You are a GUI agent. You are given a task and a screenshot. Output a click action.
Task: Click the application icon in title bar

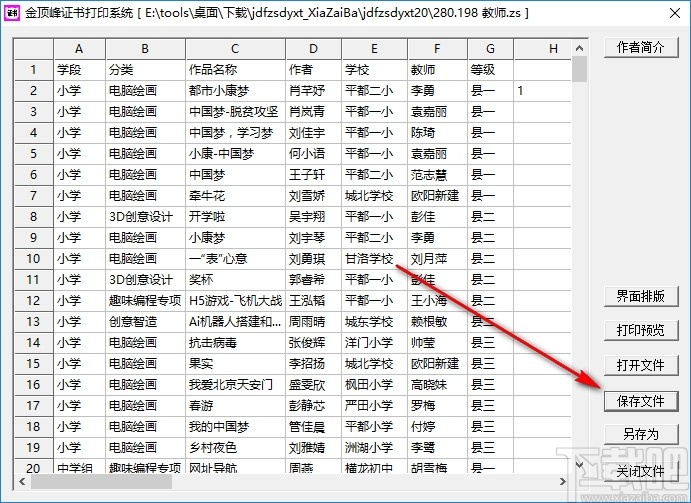[x=12, y=13]
